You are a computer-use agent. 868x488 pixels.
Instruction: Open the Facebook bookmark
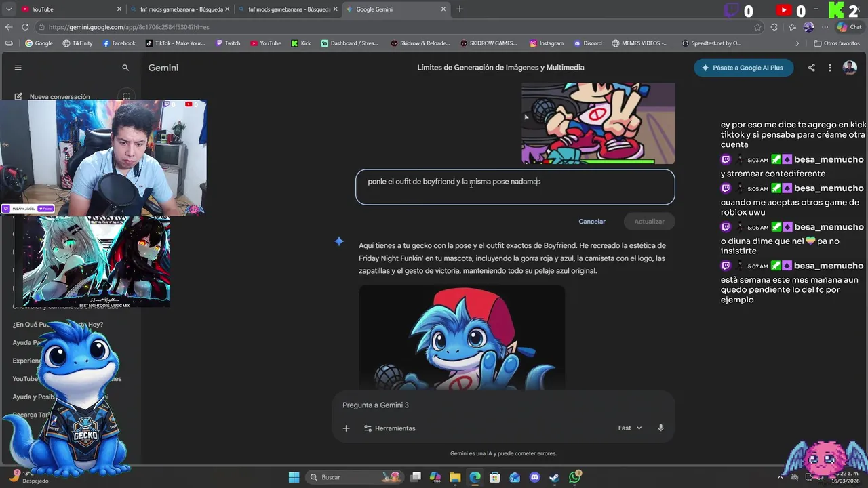tap(119, 43)
